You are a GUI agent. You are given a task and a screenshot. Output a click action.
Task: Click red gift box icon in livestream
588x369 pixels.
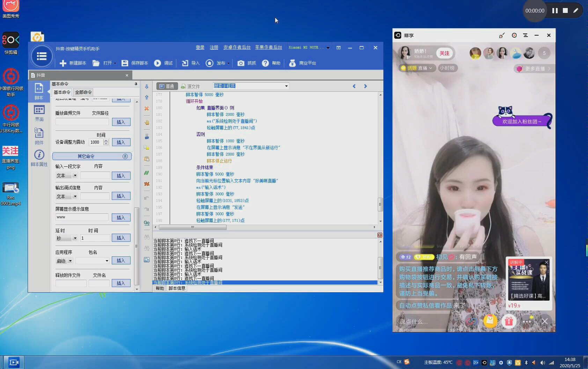point(509,321)
